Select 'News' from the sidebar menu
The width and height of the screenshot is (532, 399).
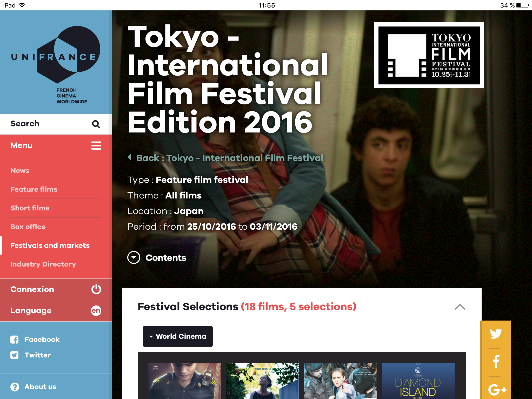pyautogui.click(x=20, y=170)
